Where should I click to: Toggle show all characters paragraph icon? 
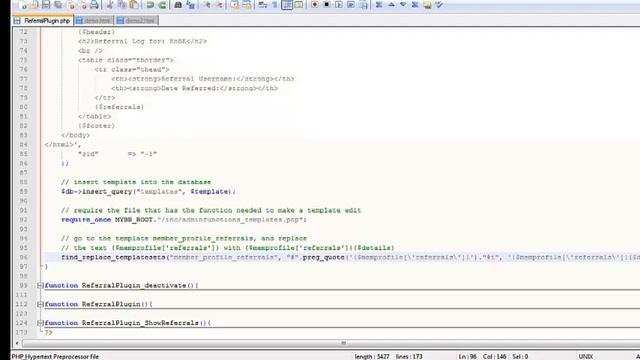coord(275,5)
